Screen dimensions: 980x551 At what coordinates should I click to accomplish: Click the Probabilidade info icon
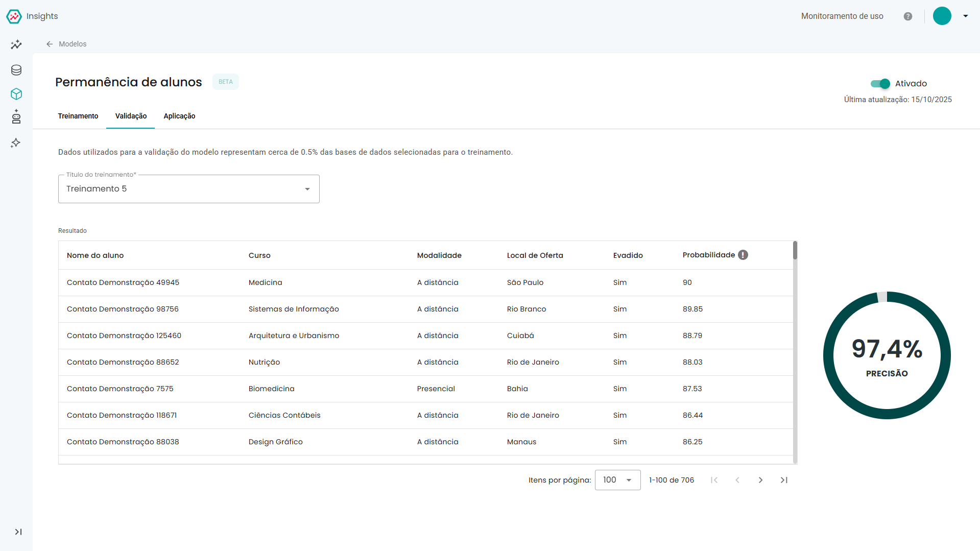(x=743, y=255)
